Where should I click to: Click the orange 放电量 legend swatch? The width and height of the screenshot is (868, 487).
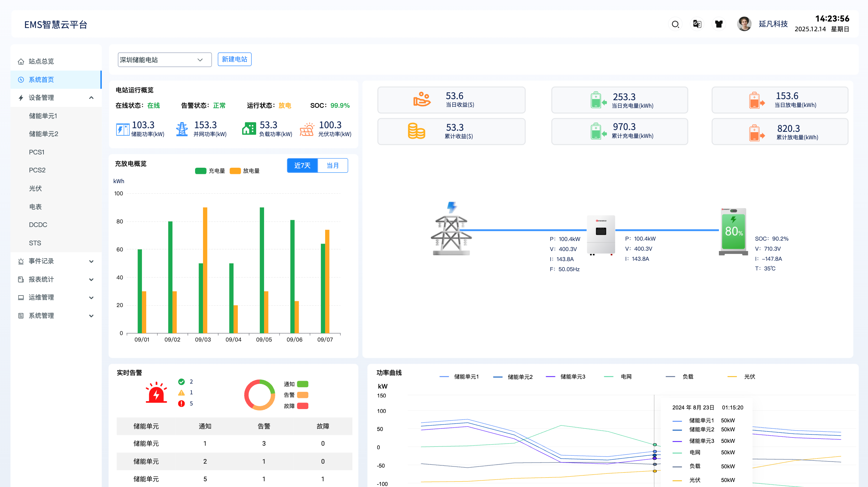point(235,171)
